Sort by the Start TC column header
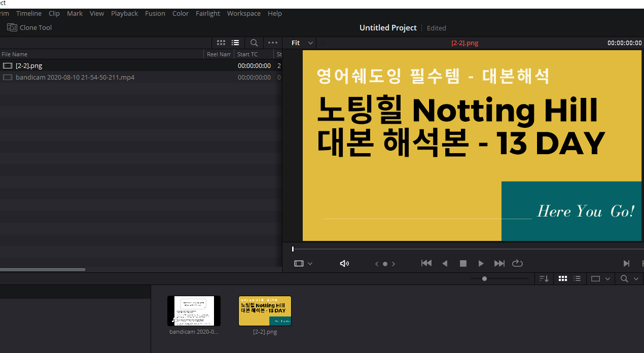The width and height of the screenshot is (644, 353). (254, 54)
